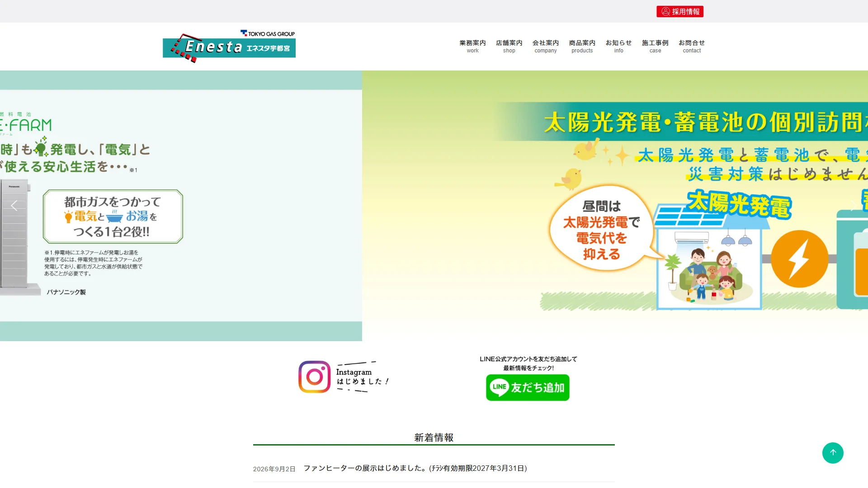Screen dimensions: 868x488
Task: Click the back-to-top arrow button
Action: coord(833,453)
